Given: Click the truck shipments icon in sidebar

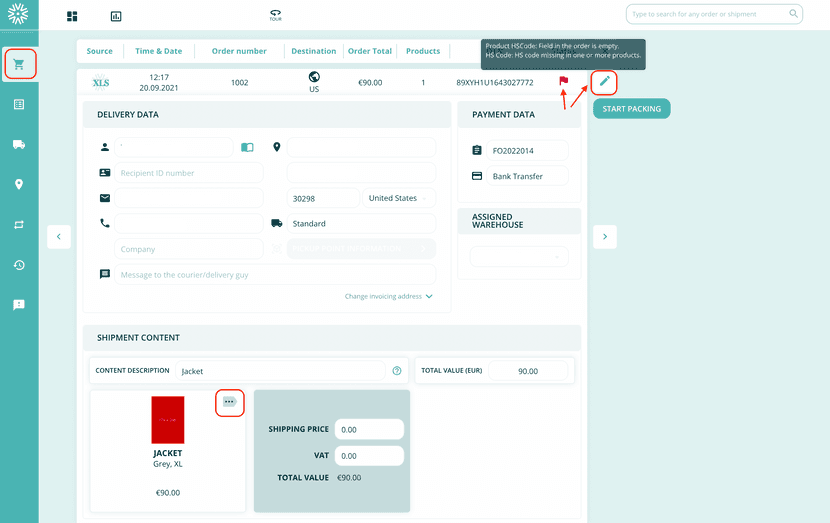Looking at the screenshot, I should [18, 144].
